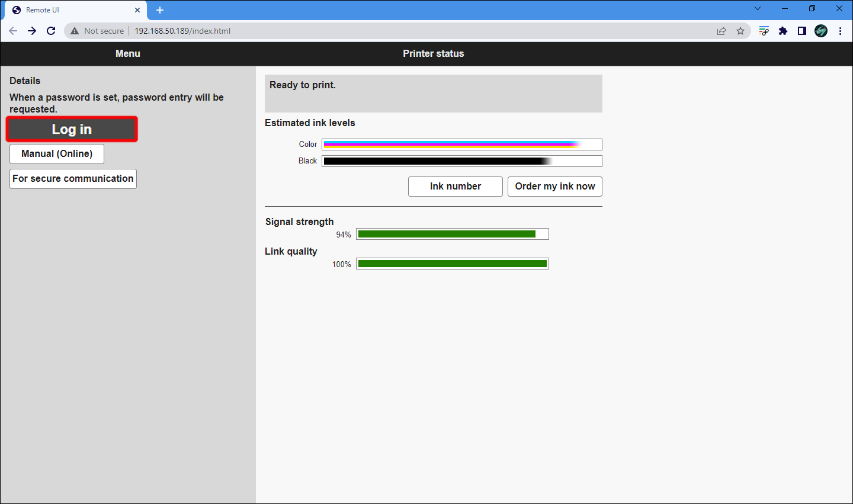Open Chrome three-dot menu
Viewport: 853px width, 504px height.
click(x=840, y=31)
